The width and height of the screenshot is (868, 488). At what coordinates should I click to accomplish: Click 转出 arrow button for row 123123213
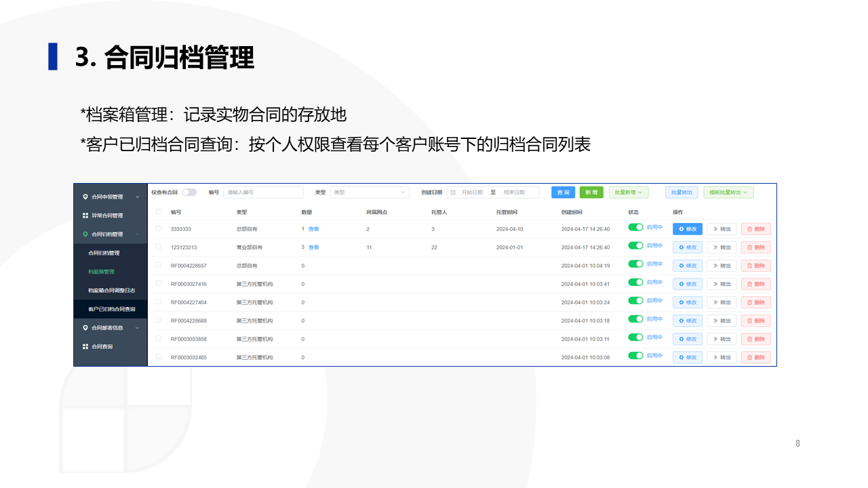(722, 247)
